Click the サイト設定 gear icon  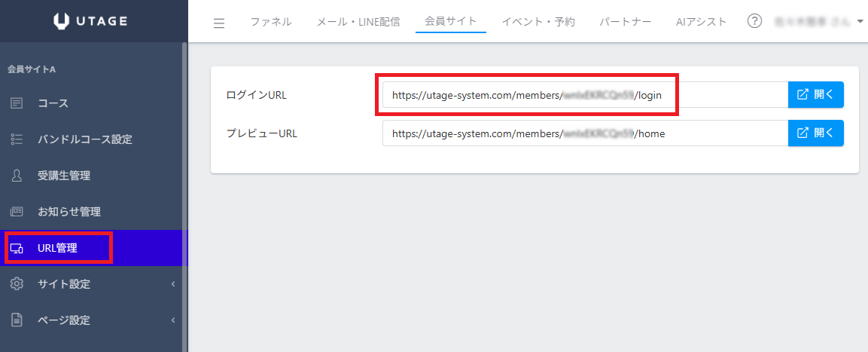17,284
